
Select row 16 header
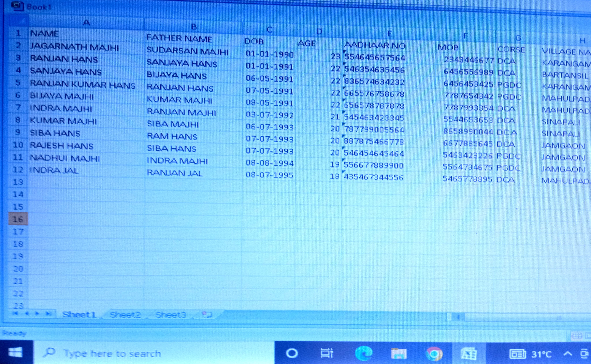pyautogui.click(x=18, y=219)
